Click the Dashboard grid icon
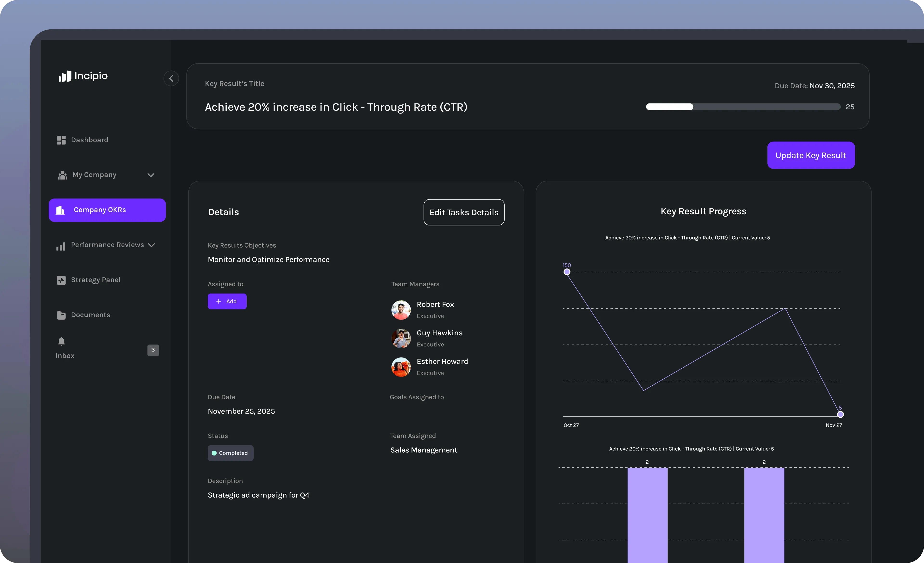This screenshot has height=563, width=924. [61, 140]
